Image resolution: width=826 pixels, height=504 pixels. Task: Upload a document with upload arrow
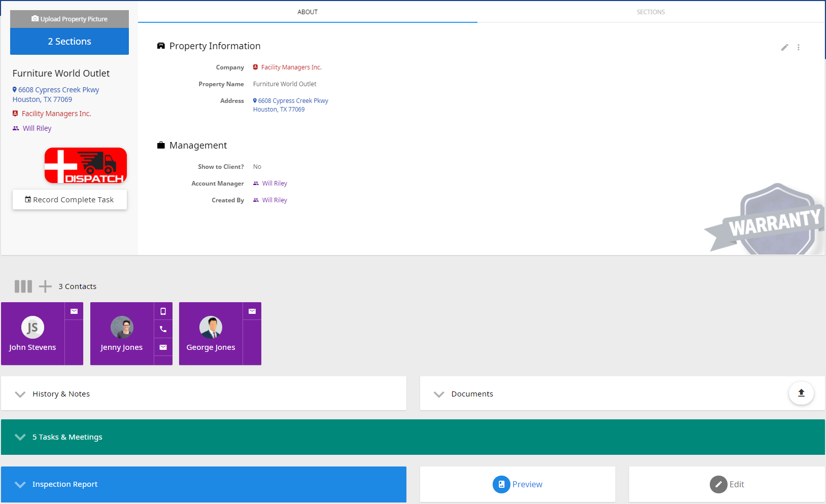801,393
